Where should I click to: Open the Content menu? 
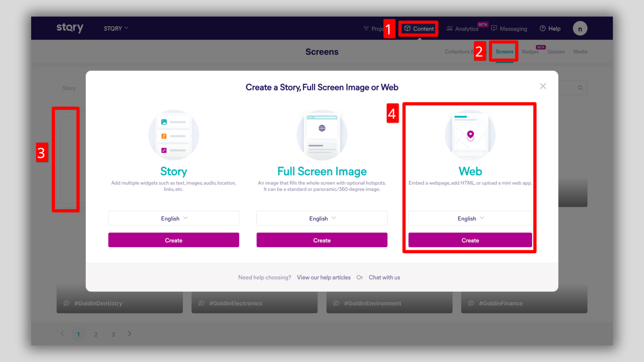(x=419, y=28)
